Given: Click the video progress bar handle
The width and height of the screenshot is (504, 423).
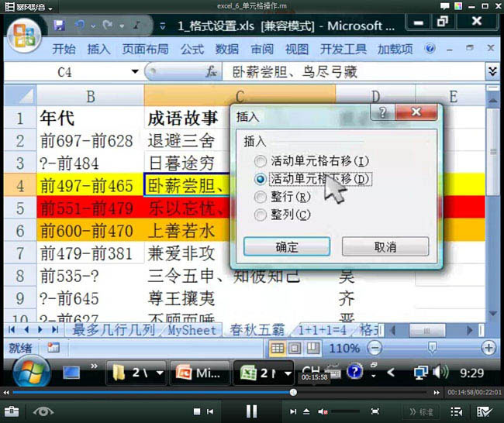Looking at the screenshot, I should [293, 392].
